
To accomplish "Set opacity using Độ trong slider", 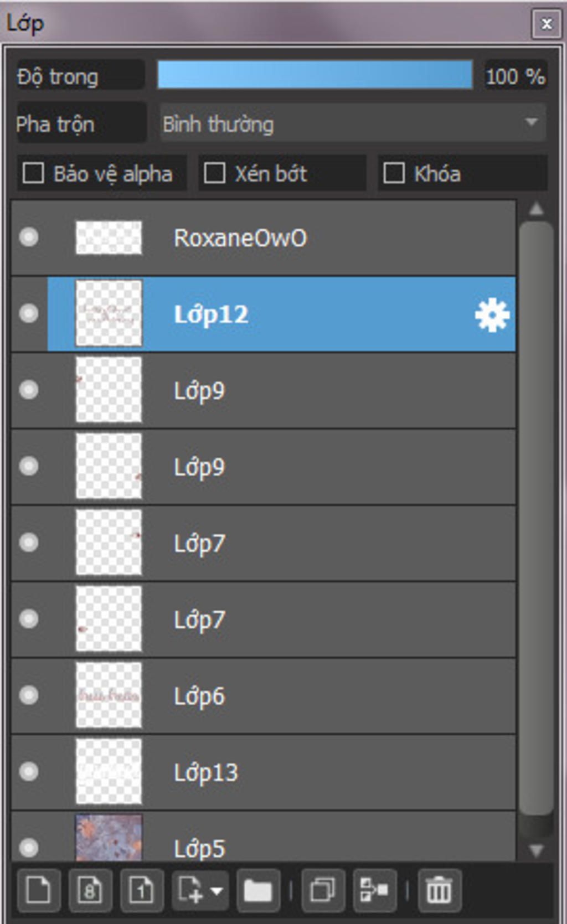I will click(x=315, y=75).
